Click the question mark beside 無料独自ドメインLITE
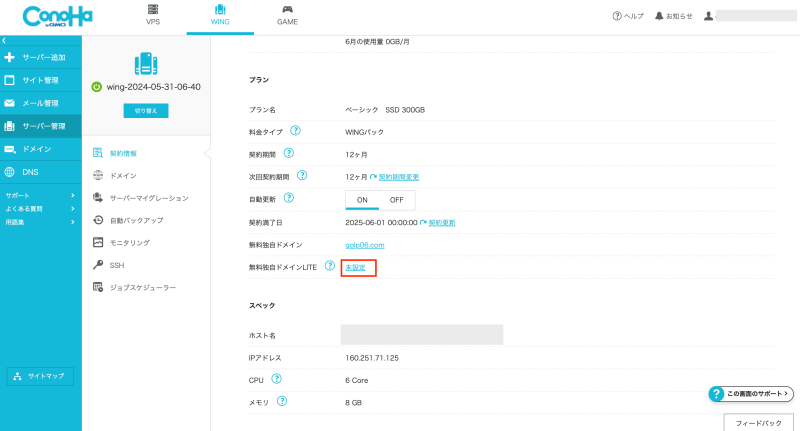The width and height of the screenshot is (800, 431). 329,266
